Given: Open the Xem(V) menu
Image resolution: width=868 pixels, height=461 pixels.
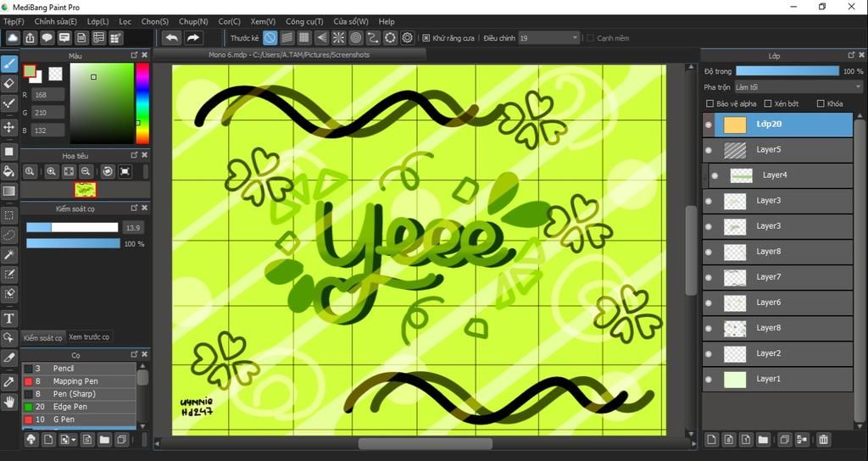Looking at the screenshot, I should 263,21.
